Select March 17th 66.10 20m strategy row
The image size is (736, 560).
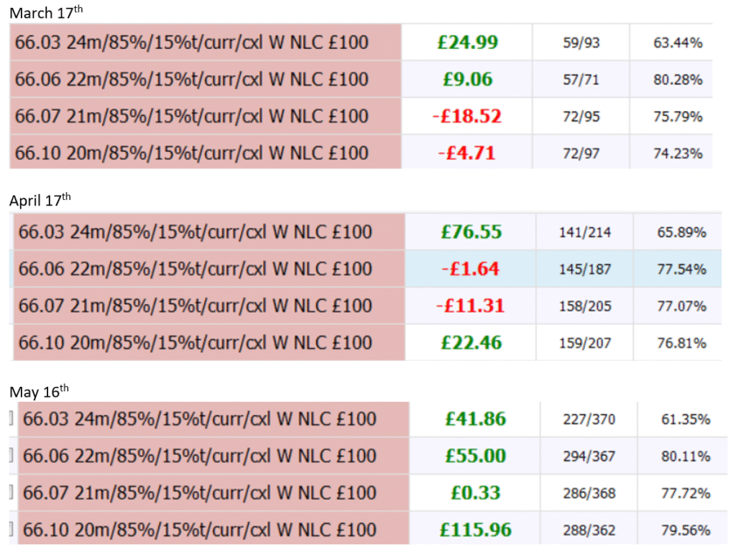pyautogui.click(x=191, y=153)
